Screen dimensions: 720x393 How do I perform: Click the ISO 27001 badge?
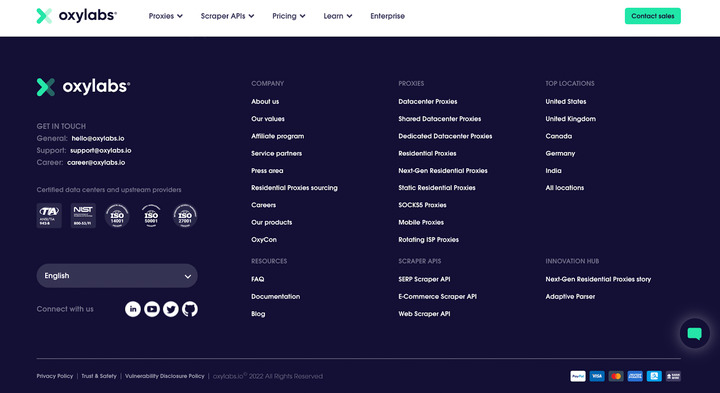[x=185, y=216]
